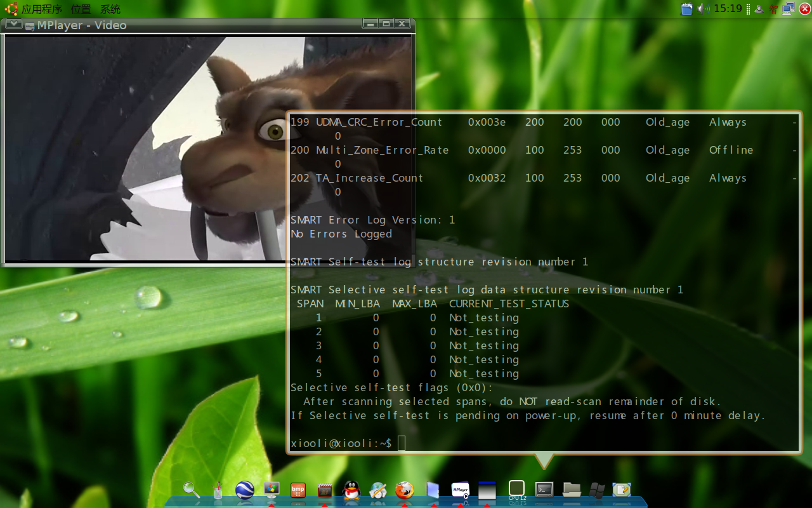Open the terminal icon in dock
The width and height of the screenshot is (812, 508).
click(544, 489)
